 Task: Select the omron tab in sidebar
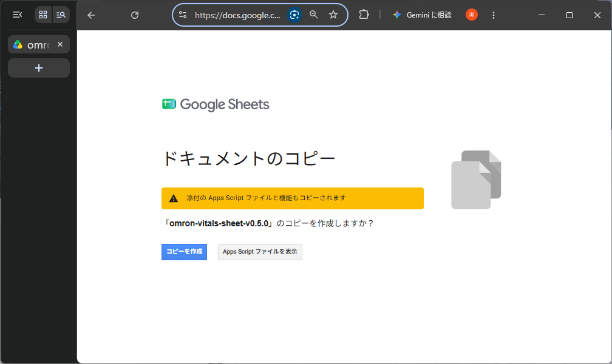coord(39,44)
